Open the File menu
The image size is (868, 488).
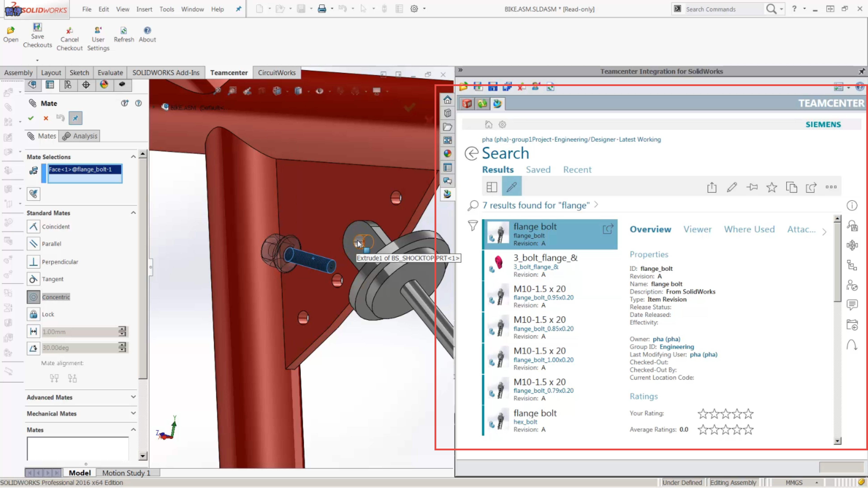[x=87, y=9]
